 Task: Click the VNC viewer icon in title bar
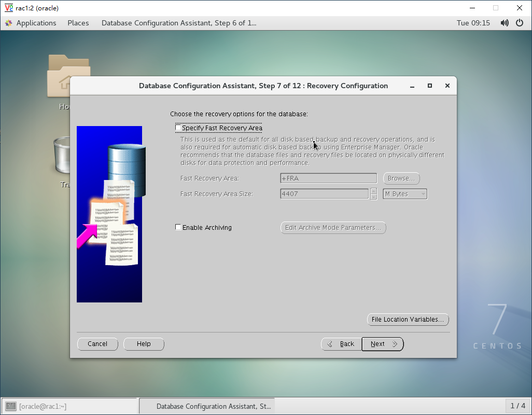(x=8, y=8)
